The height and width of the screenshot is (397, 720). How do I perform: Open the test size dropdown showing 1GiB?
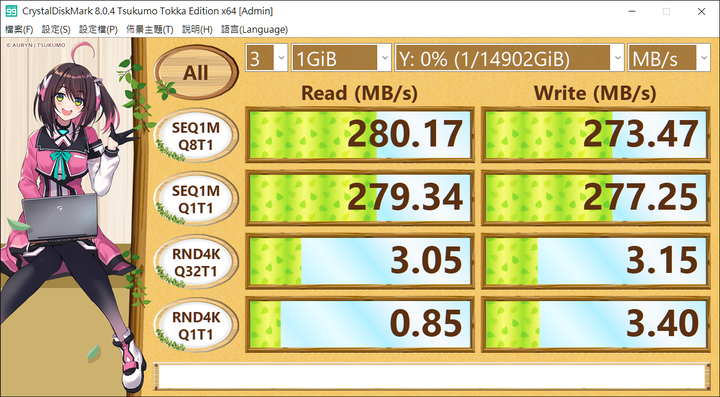tap(341, 58)
